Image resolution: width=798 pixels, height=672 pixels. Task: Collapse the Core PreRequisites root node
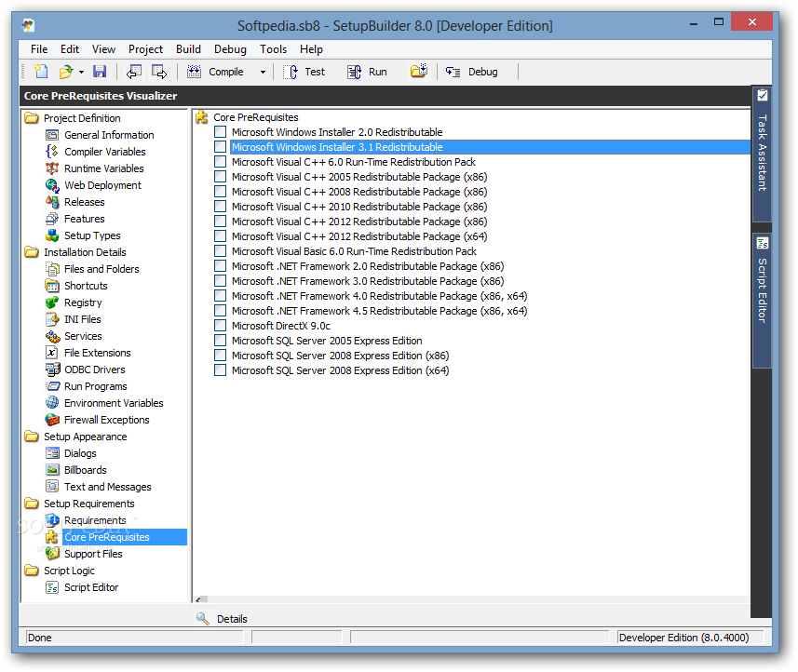[202, 117]
